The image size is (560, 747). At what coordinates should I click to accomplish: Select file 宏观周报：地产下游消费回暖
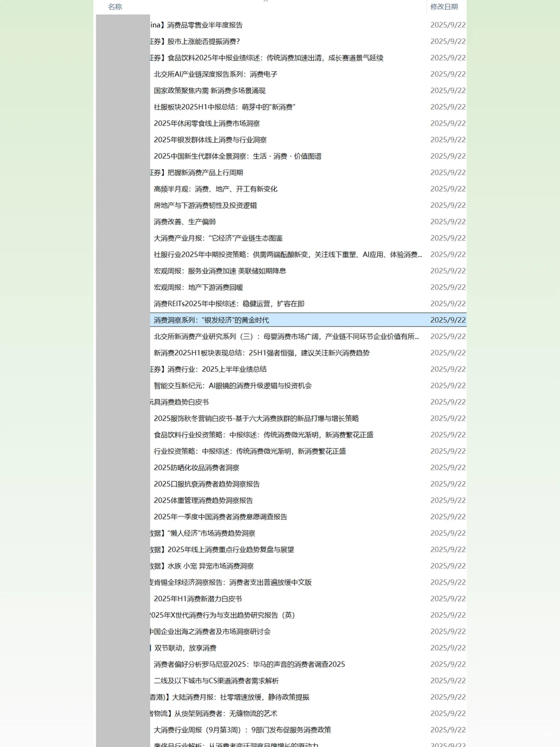coord(199,287)
